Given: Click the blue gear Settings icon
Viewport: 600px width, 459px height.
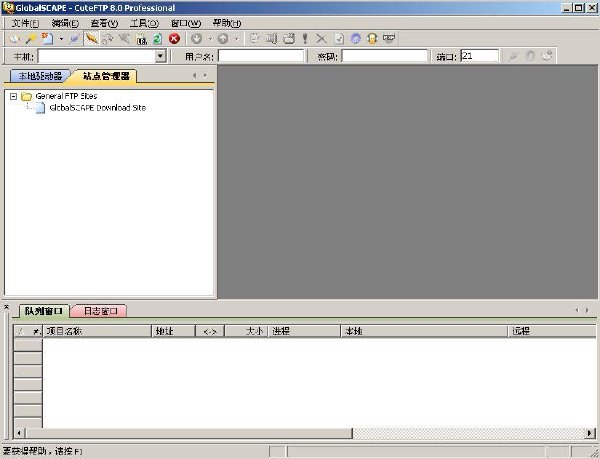Looking at the screenshot, I should [x=355, y=39].
